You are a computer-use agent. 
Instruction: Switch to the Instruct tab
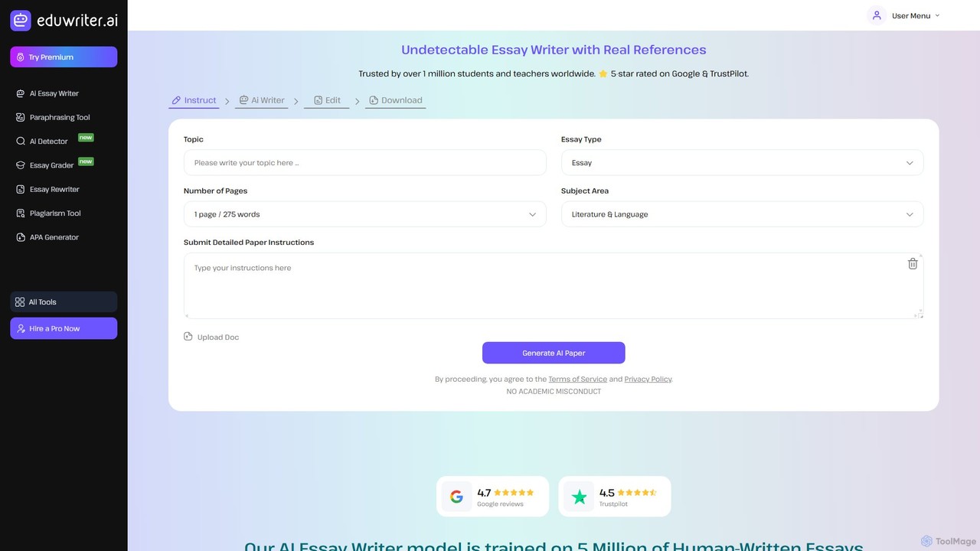(194, 100)
